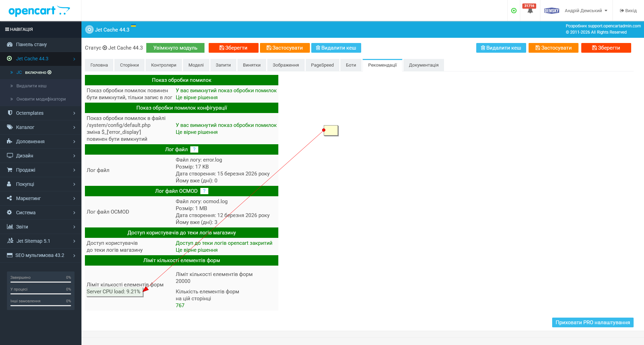The height and width of the screenshot is (345, 644).
Task: Click the Octemplates shield icon
Action: click(10, 113)
